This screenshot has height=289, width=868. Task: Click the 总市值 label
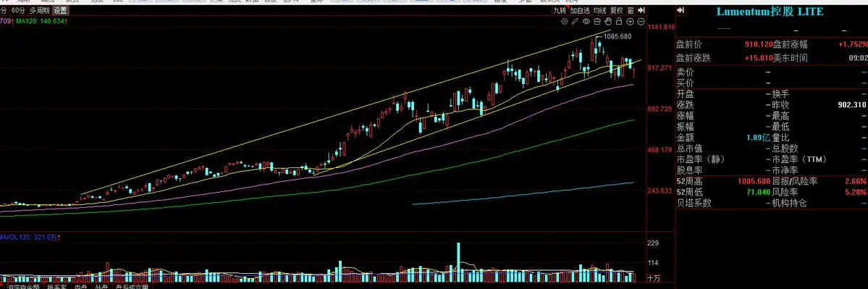click(x=690, y=148)
